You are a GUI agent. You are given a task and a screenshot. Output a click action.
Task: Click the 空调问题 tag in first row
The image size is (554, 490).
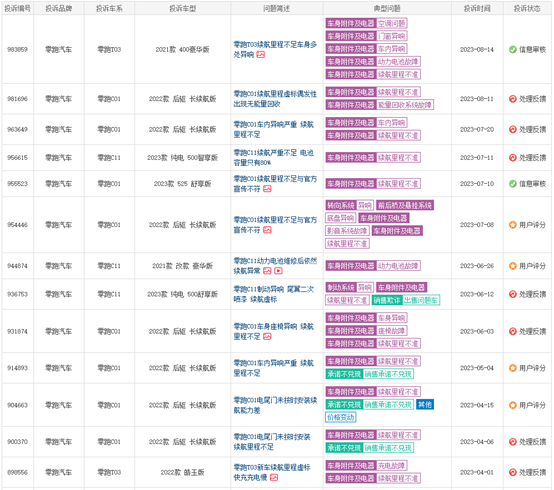(391, 24)
